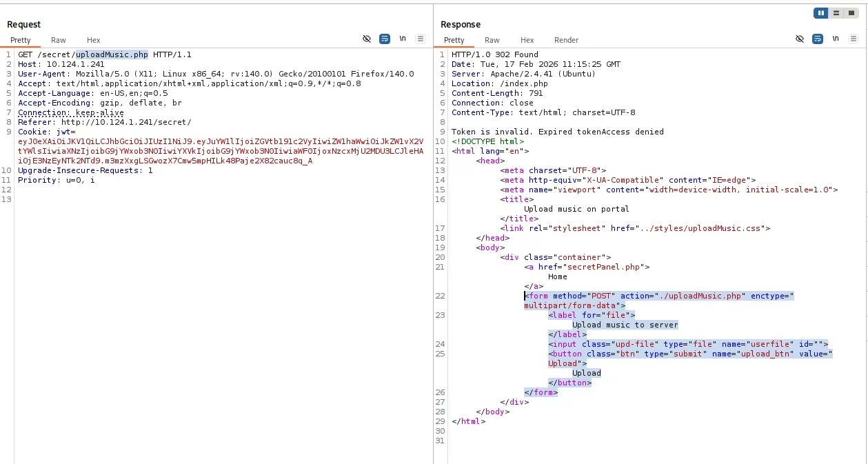868x464 pixels.
Task: Select the Request Pretty tab
Action: pos(21,40)
